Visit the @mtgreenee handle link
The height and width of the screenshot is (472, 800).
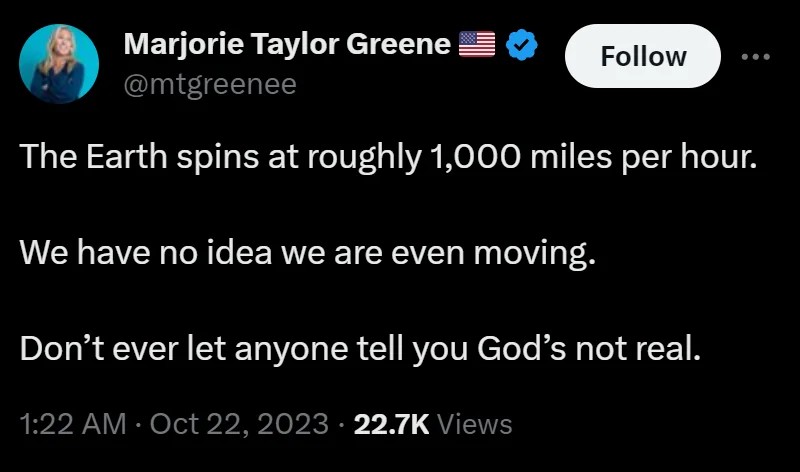[x=210, y=84]
